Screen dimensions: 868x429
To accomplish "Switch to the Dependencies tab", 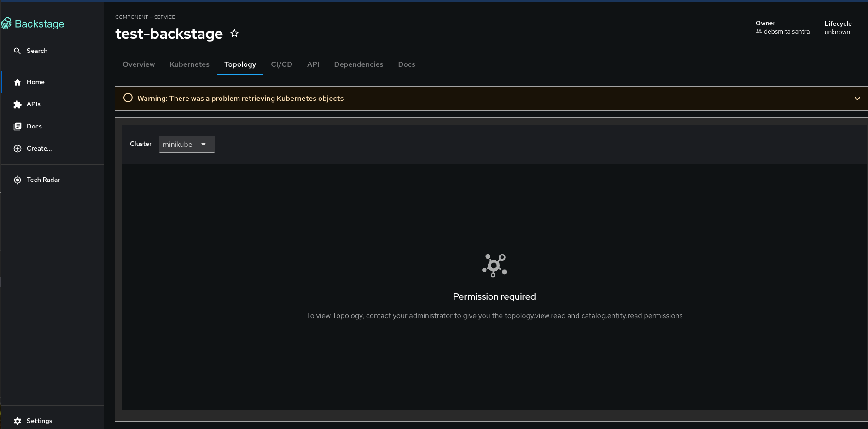I will coord(359,64).
